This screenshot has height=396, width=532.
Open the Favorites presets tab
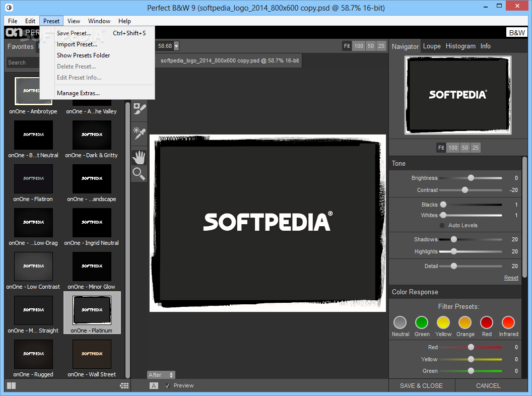click(x=21, y=46)
